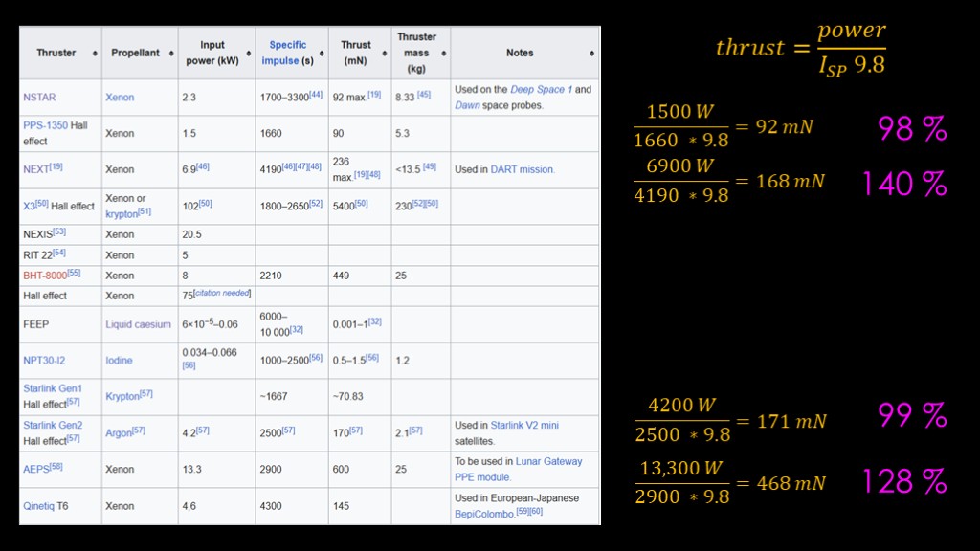Click the 98 % efficiency figure
This screenshot has height=551, width=980.
coord(912,129)
